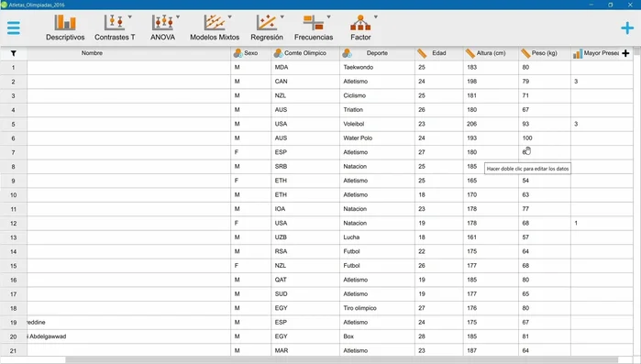This screenshot has width=641, height=364.
Task: Click the Box sport cell
Action: 377,336
